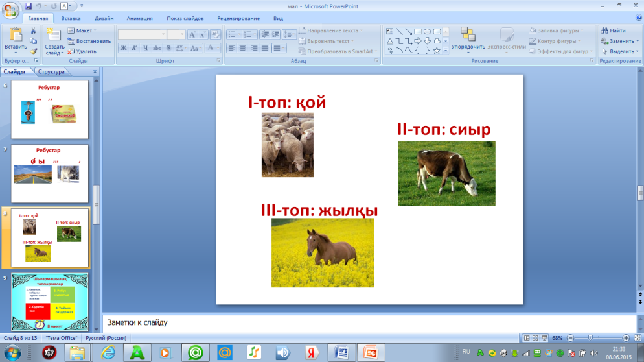Open Эффекты для фигур dropdown

(x=560, y=51)
